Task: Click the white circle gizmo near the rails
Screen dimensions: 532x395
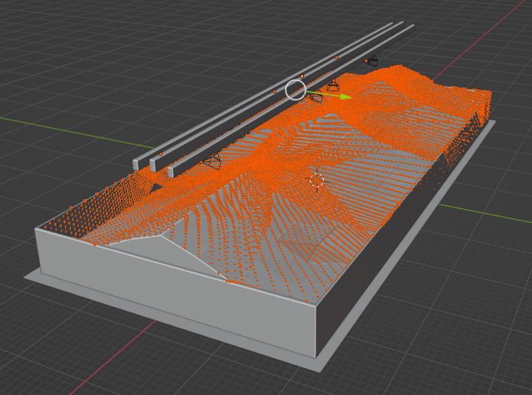Action: 296,90
